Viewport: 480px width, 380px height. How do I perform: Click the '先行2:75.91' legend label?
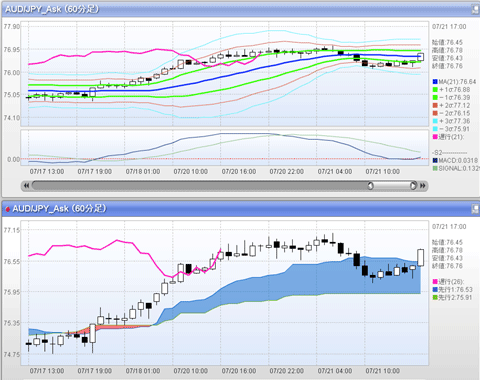coord(455,297)
